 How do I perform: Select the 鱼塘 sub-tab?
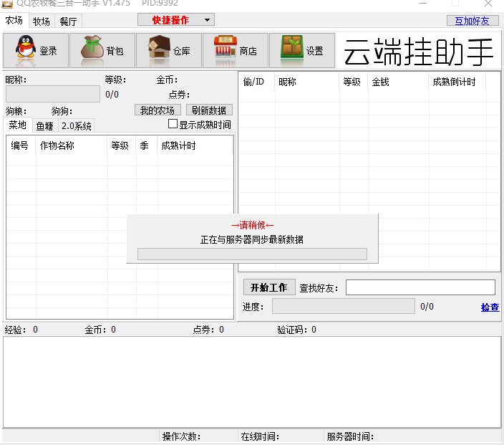pos(44,126)
